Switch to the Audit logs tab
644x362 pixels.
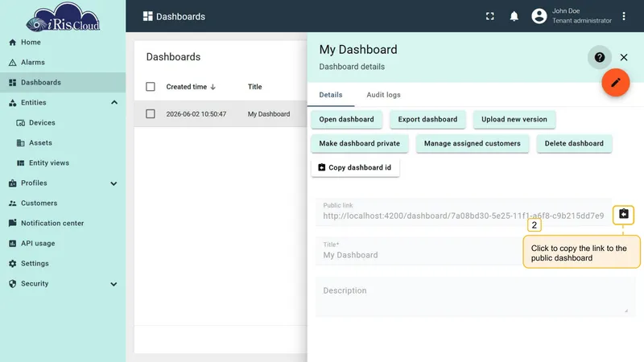(x=384, y=95)
